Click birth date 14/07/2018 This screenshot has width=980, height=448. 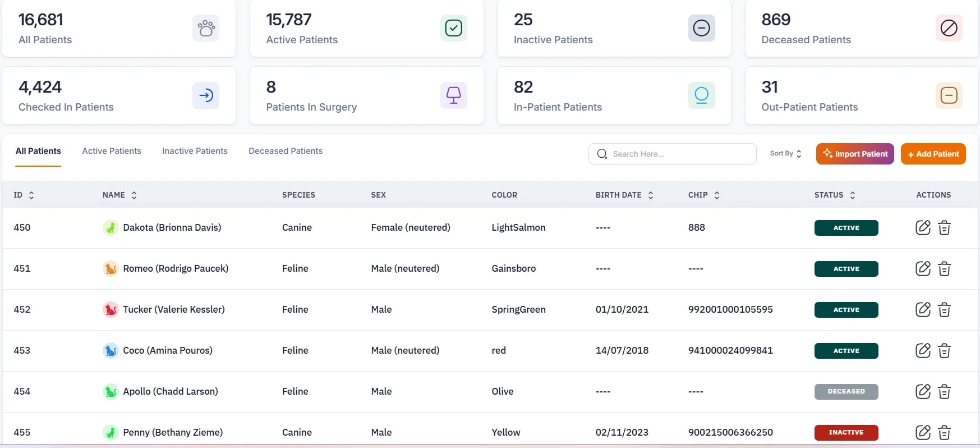click(x=622, y=350)
